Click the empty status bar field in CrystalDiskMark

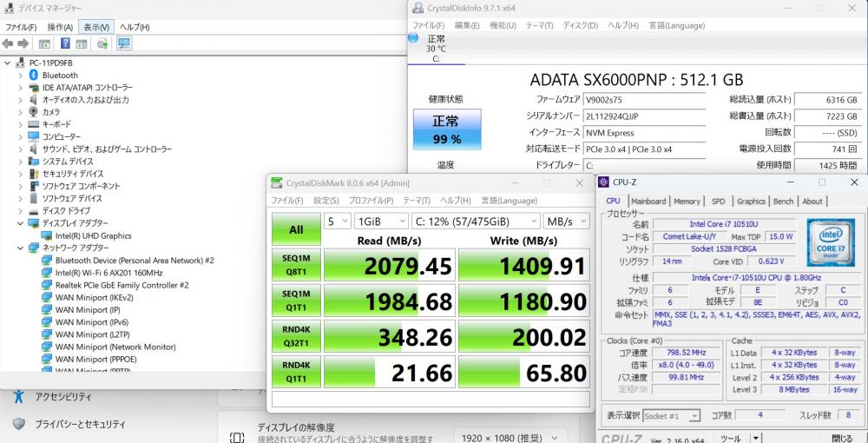431,399
